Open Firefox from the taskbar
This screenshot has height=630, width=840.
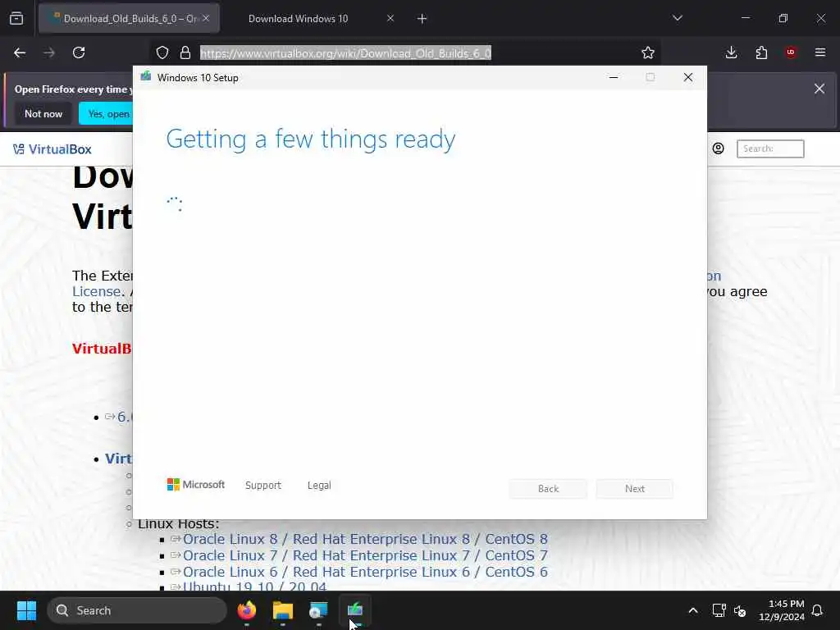[247, 610]
